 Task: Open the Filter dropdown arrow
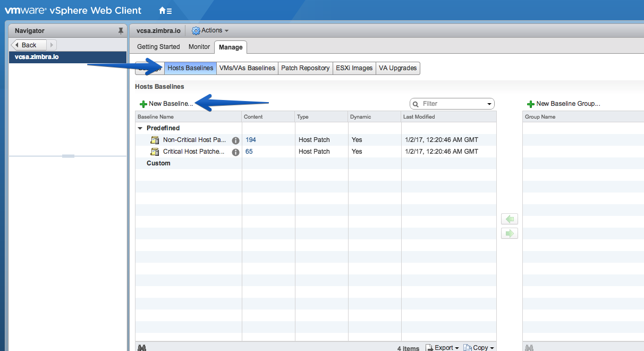[489, 104]
